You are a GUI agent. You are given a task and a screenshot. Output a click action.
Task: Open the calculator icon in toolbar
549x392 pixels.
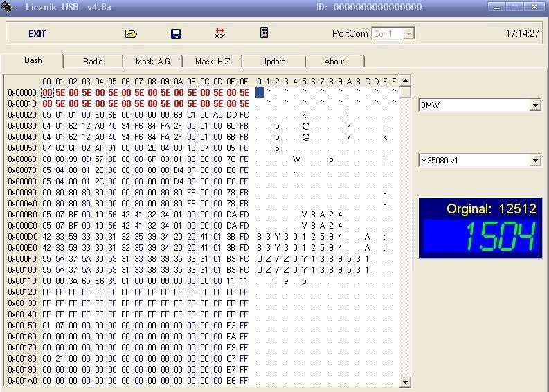point(264,33)
